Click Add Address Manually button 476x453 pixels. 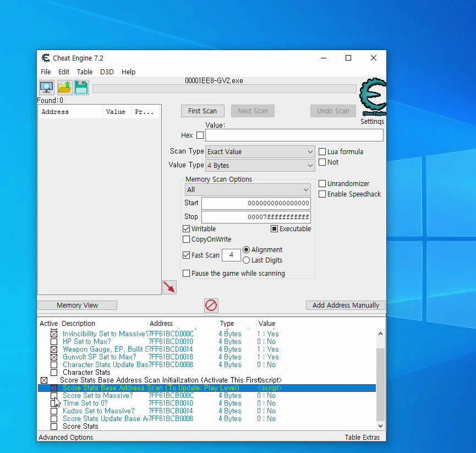click(346, 305)
